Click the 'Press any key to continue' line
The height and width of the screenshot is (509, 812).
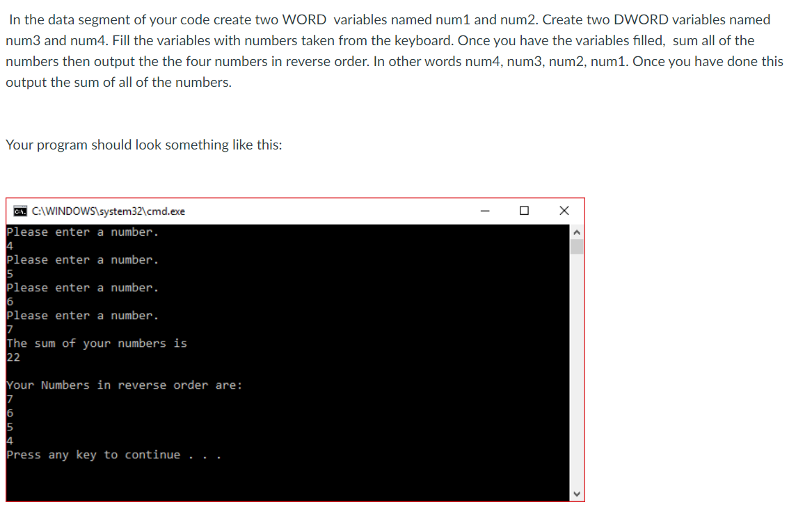(x=113, y=455)
